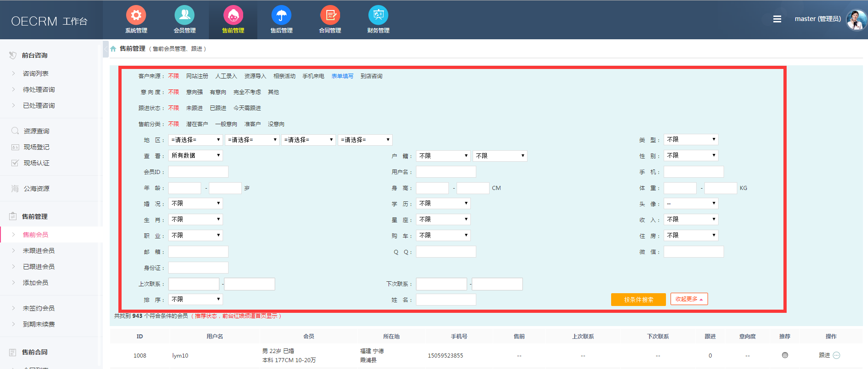Click the hamburger menu icon near master
This screenshot has height=369, width=868.
(777, 19)
